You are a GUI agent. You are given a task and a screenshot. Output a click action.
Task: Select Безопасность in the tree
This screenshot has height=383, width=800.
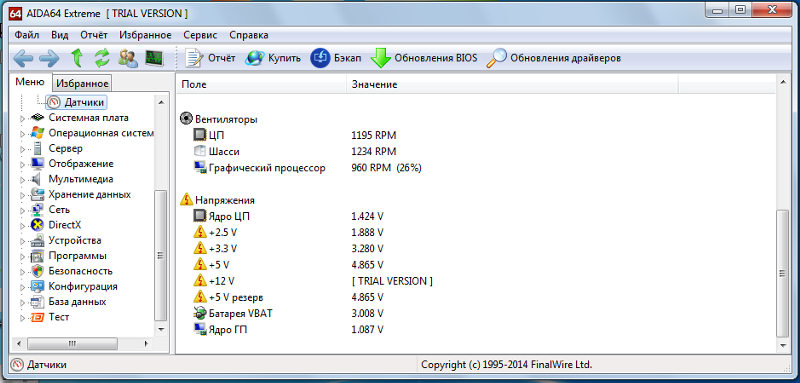[x=81, y=271]
